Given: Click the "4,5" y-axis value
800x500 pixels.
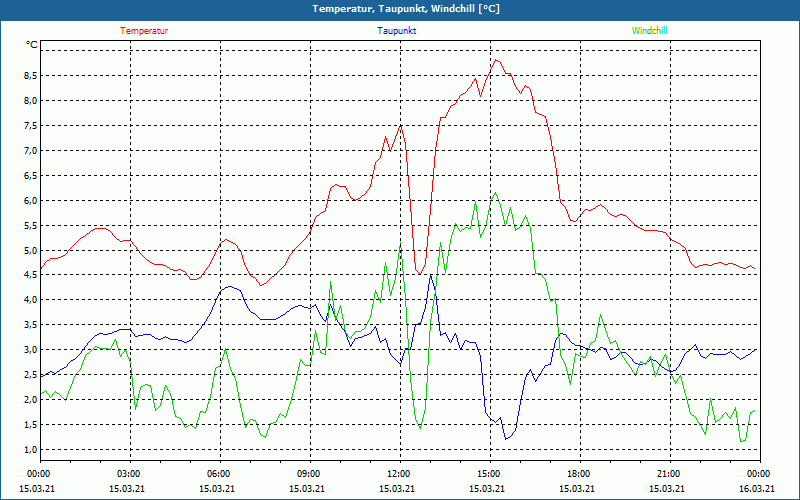Looking at the screenshot, I should pos(32,274).
